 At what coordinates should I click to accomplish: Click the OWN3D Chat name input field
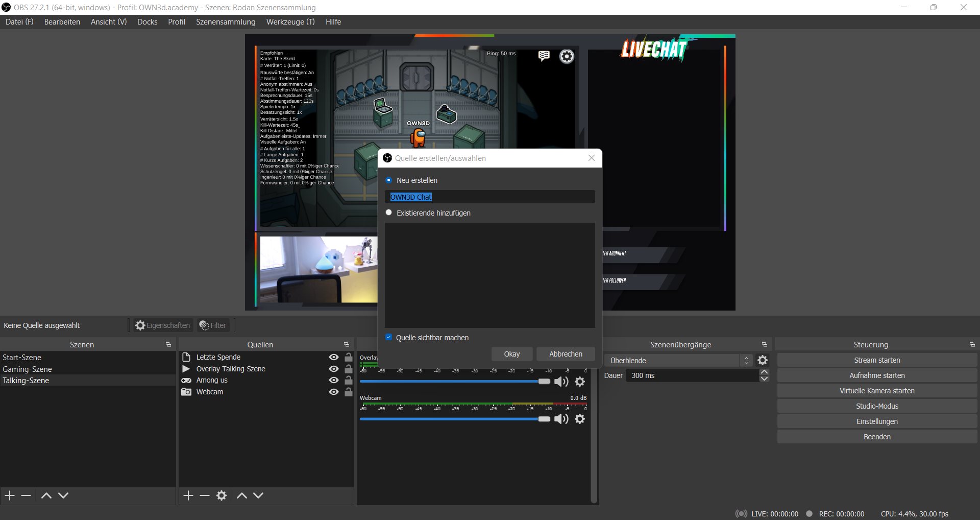click(489, 197)
